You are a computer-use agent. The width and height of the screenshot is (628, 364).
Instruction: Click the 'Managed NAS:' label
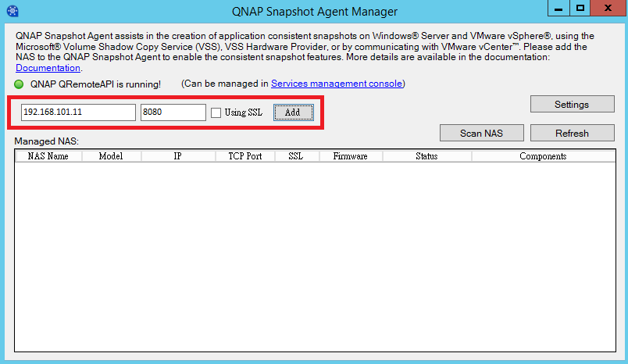[46, 141]
